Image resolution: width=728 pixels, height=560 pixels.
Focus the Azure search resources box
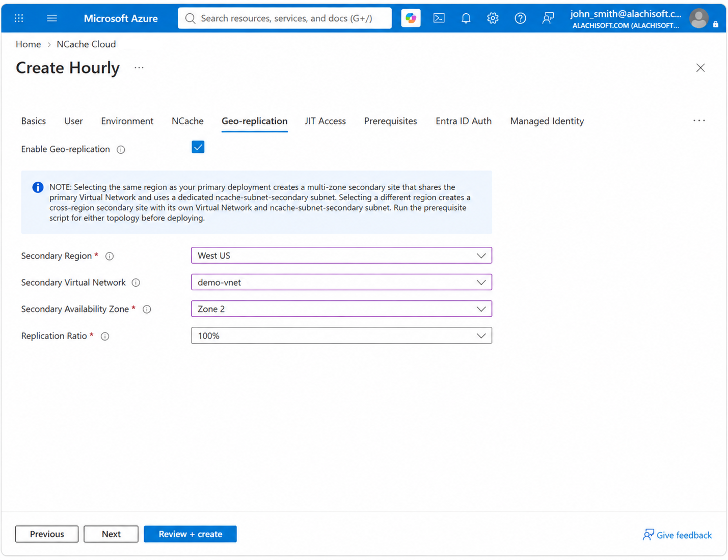[285, 18]
